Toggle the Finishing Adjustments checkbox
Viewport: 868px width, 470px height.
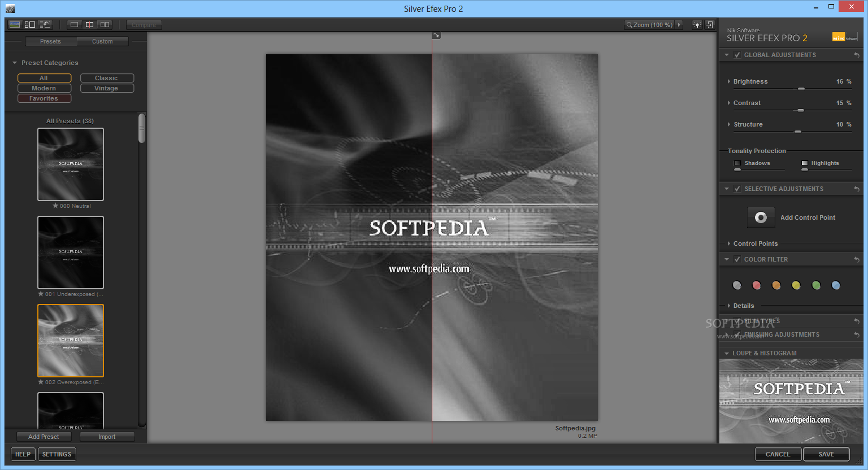click(x=737, y=334)
